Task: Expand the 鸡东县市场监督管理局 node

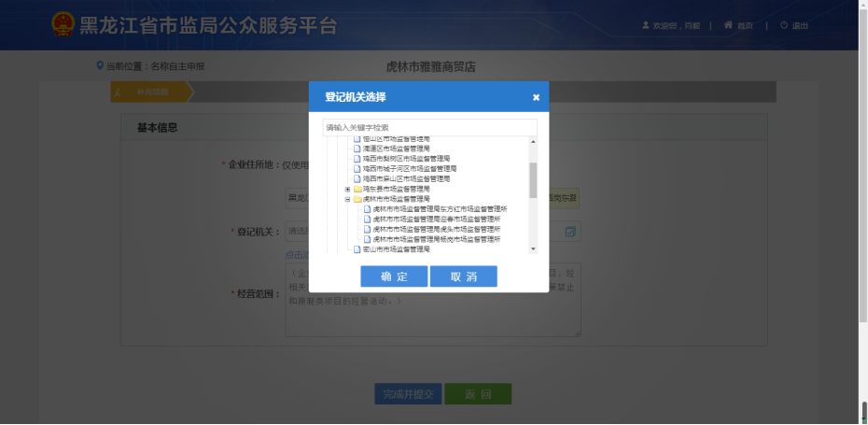Action: [347, 190]
